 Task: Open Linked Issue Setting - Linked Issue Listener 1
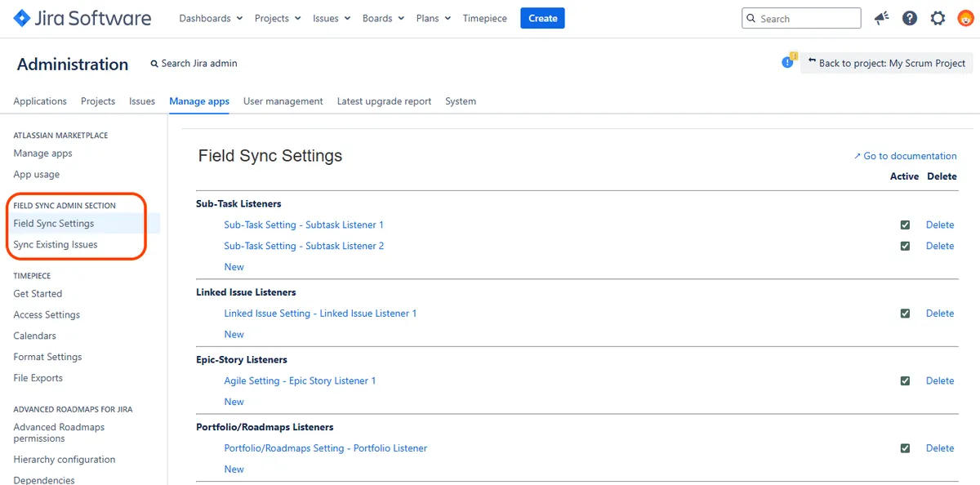(320, 314)
